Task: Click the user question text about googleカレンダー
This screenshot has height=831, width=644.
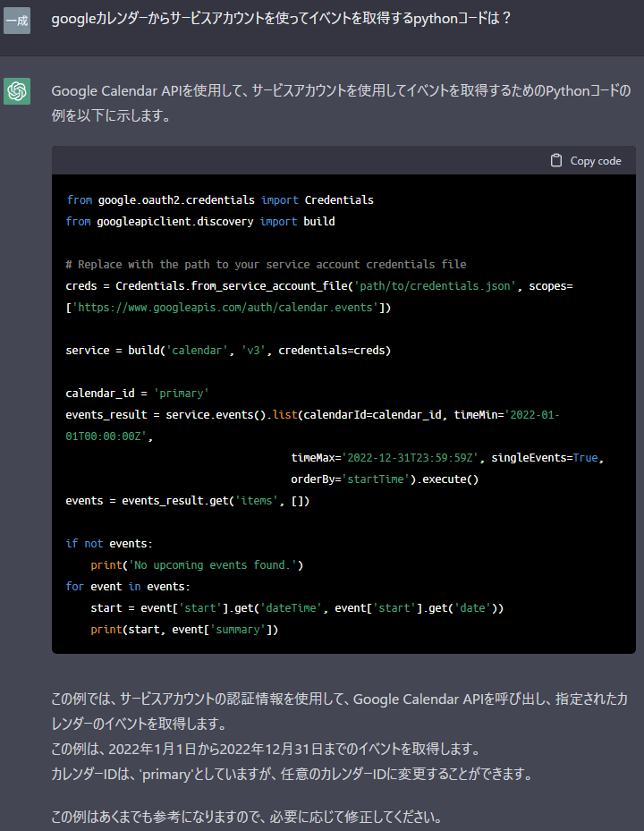Action: point(281,19)
